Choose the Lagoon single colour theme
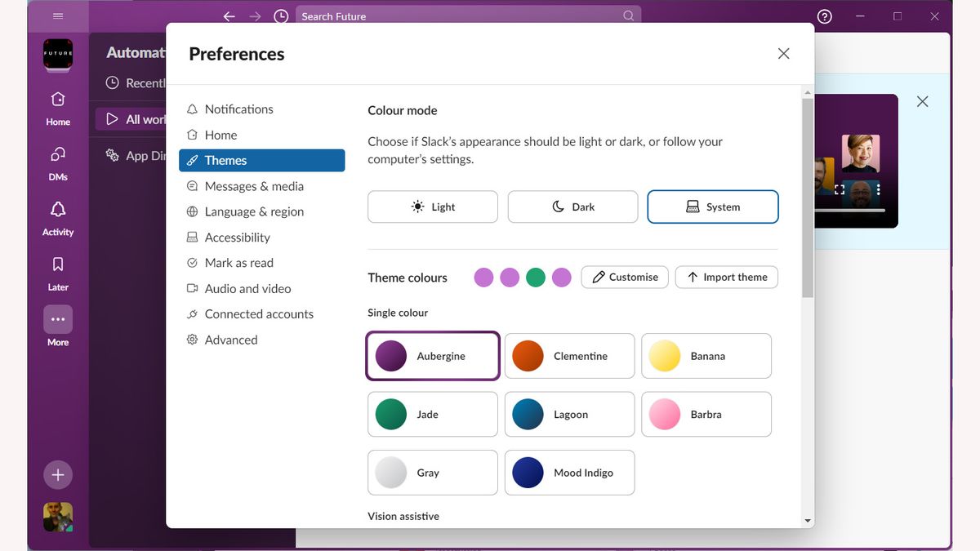The image size is (980, 551). 569,414
